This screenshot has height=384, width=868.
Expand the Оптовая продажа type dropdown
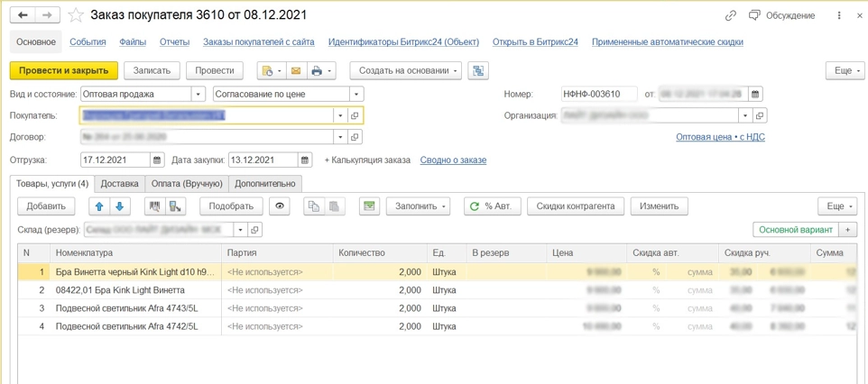198,94
